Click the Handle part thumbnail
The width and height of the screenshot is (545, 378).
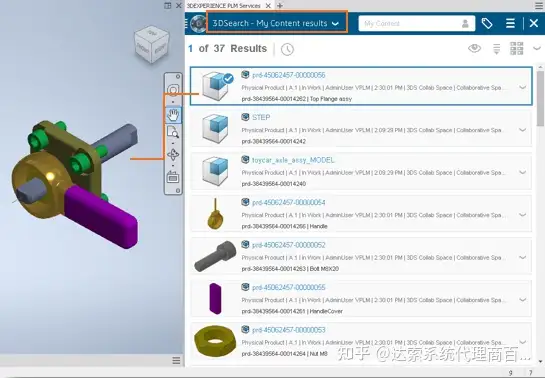tap(215, 214)
